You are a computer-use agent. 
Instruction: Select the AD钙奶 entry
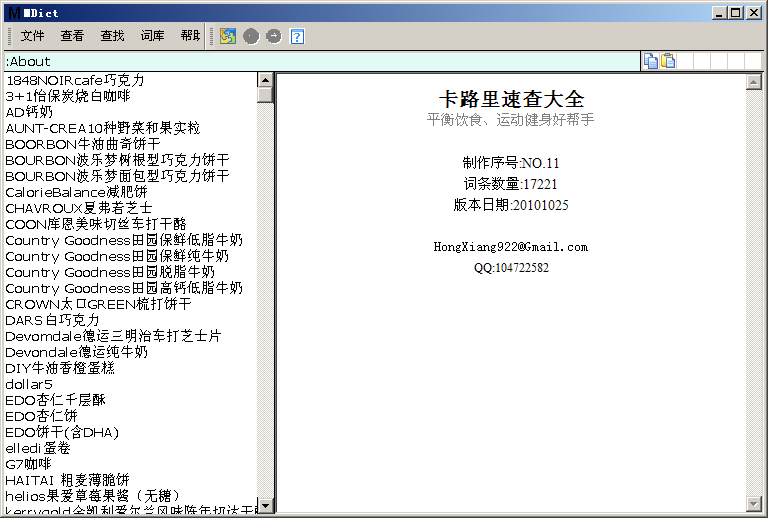(x=29, y=112)
